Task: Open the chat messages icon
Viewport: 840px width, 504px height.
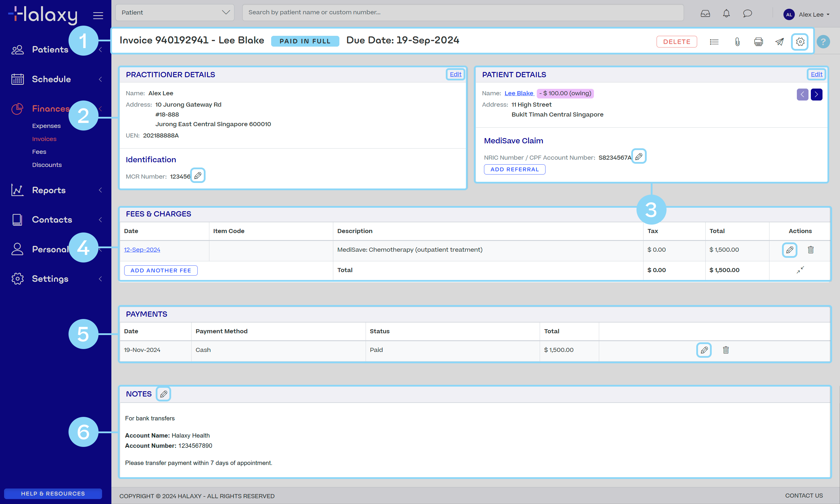Action: click(x=747, y=14)
